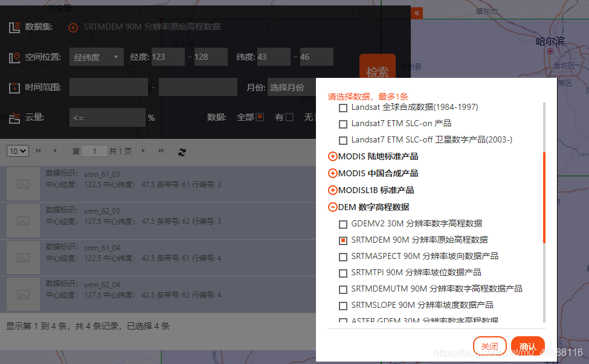Select result row srtm_62_03
The height and width of the screenshot is (364, 589).
(x=158, y=221)
